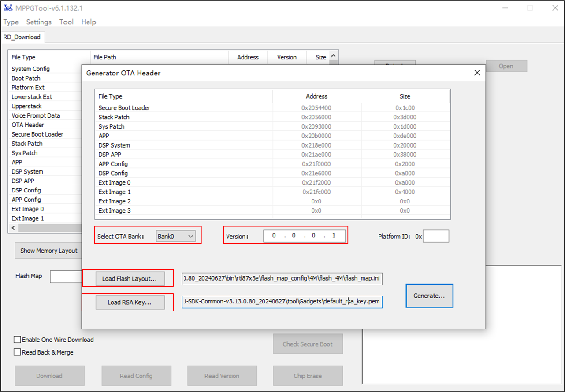Click the Load Flash Layout... button
Image resolution: width=565 pixels, height=392 pixels.
pyautogui.click(x=130, y=278)
